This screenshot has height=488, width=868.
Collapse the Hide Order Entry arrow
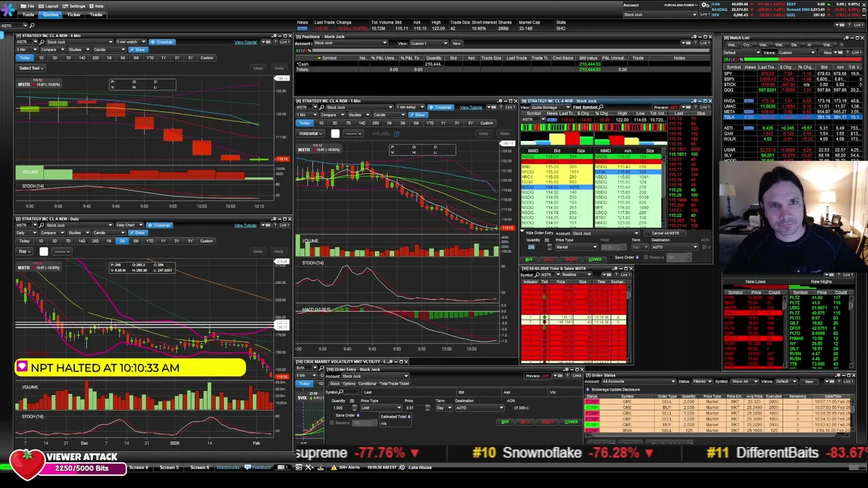(x=522, y=231)
